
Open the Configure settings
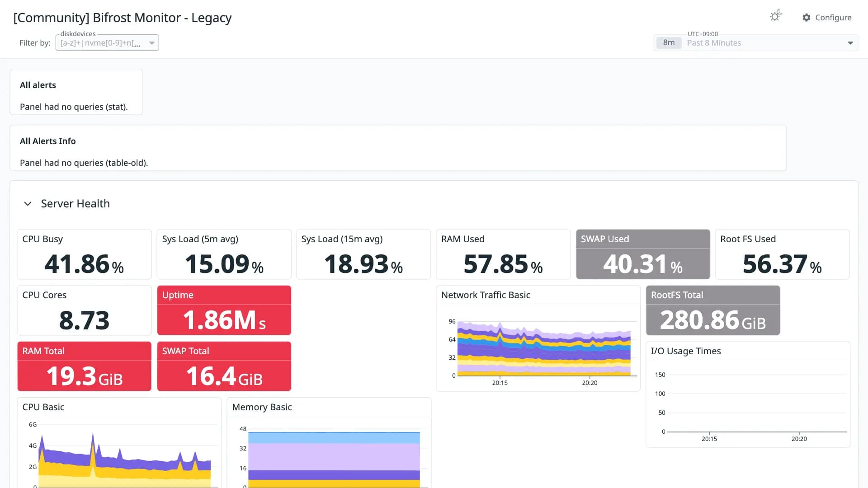pyautogui.click(x=827, y=17)
